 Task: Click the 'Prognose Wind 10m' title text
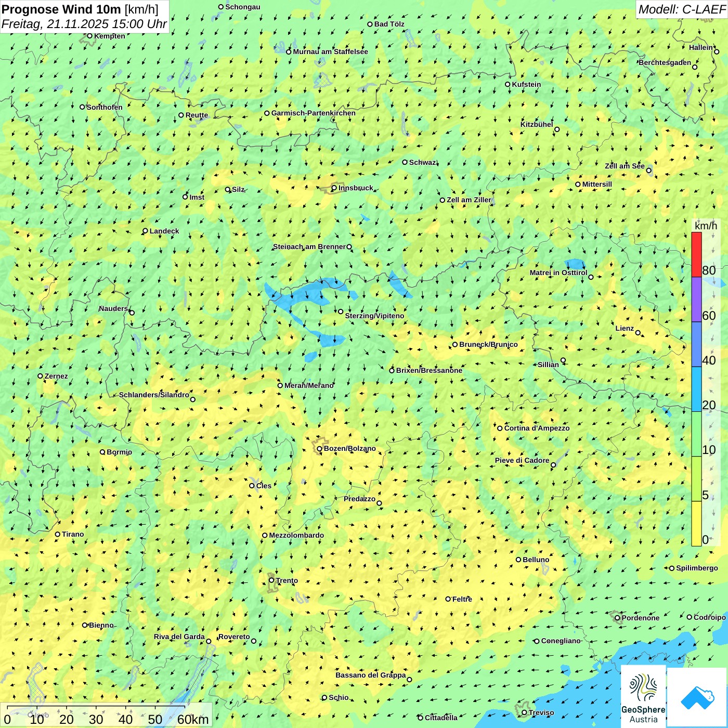click(61, 9)
